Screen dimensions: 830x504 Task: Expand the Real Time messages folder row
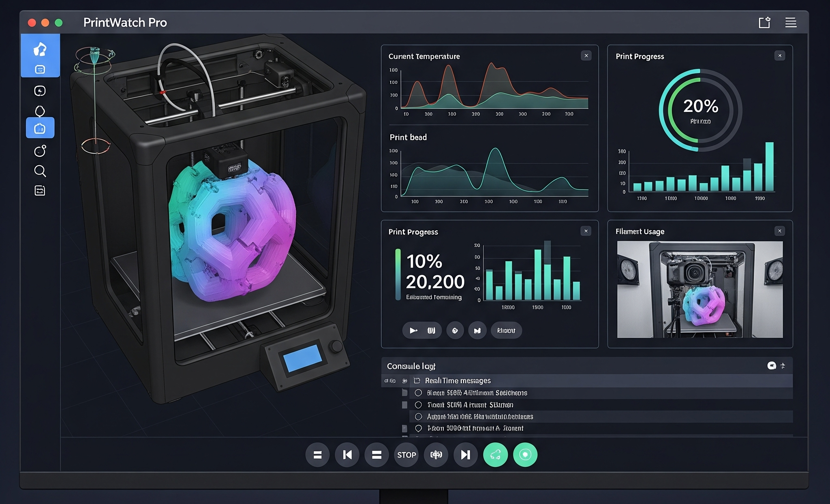tap(587, 381)
